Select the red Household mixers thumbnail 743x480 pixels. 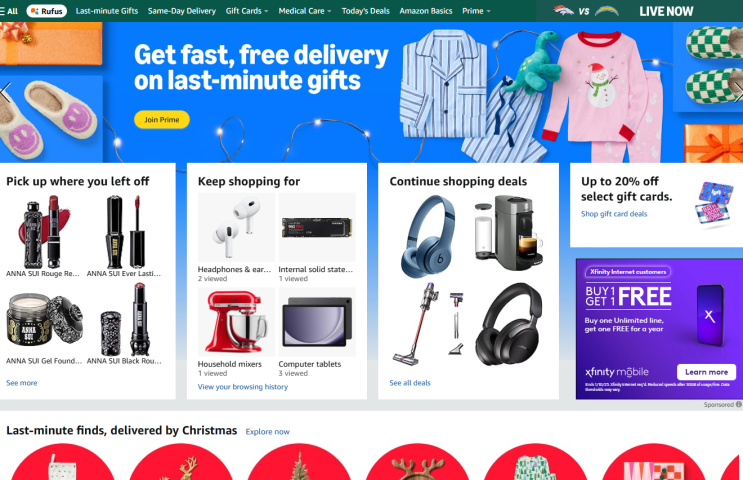click(236, 322)
